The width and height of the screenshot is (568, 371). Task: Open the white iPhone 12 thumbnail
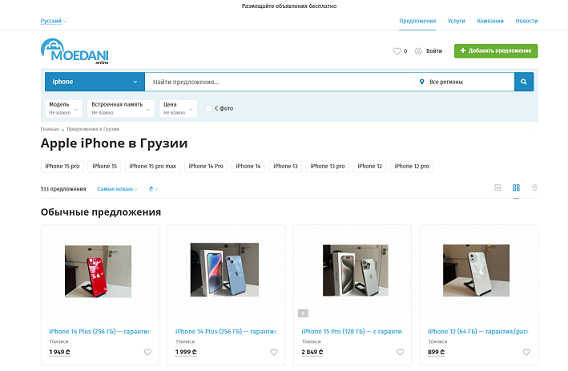coord(476,270)
